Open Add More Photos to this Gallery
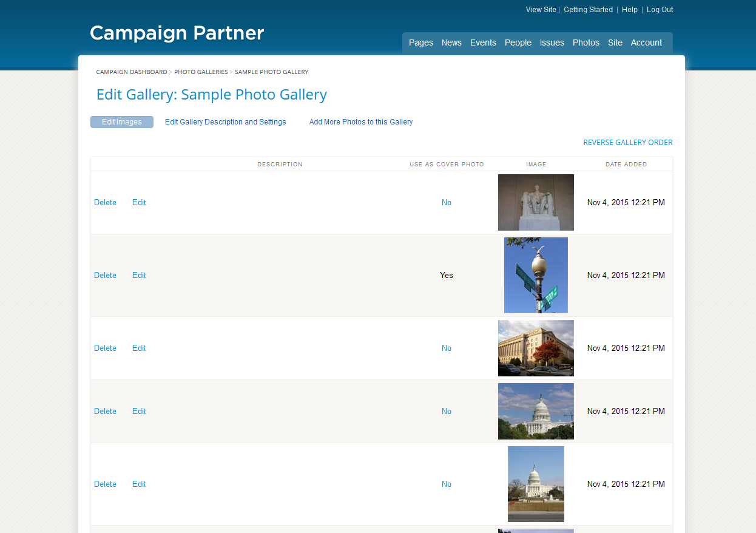756x533 pixels. pos(361,121)
